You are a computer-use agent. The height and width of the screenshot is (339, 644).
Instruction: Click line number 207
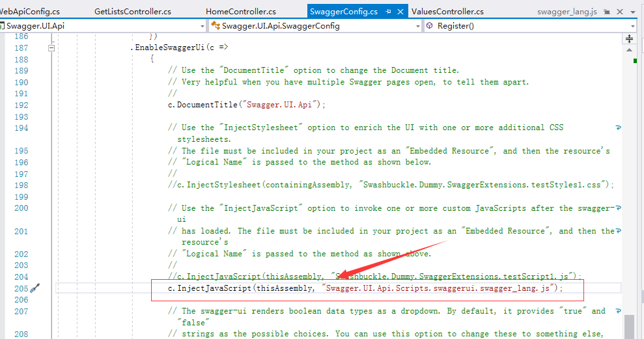tap(21, 312)
